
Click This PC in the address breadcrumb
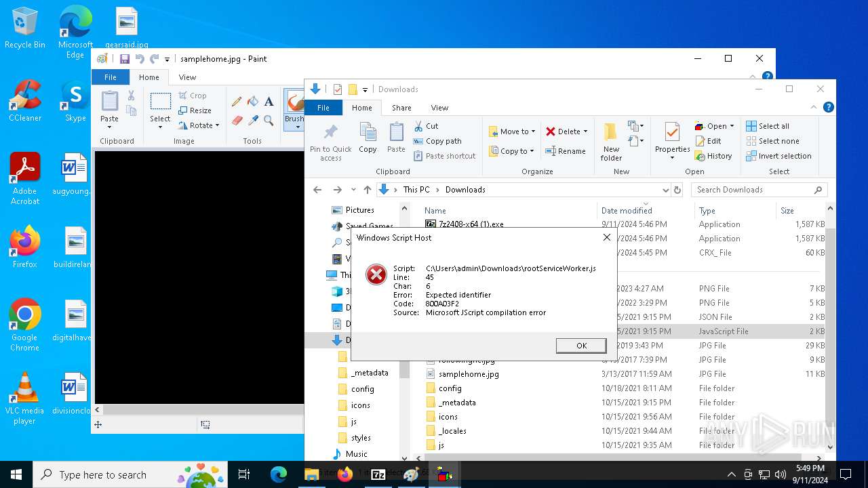416,190
